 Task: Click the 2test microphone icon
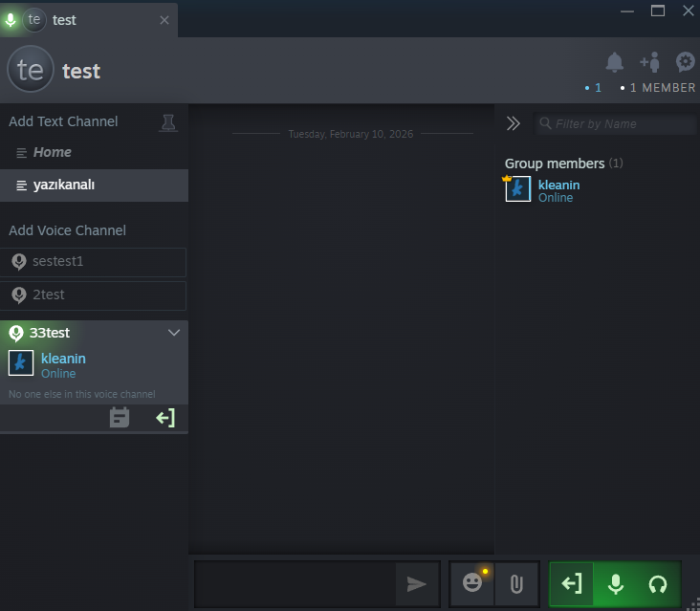pyautogui.click(x=19, y=295)
